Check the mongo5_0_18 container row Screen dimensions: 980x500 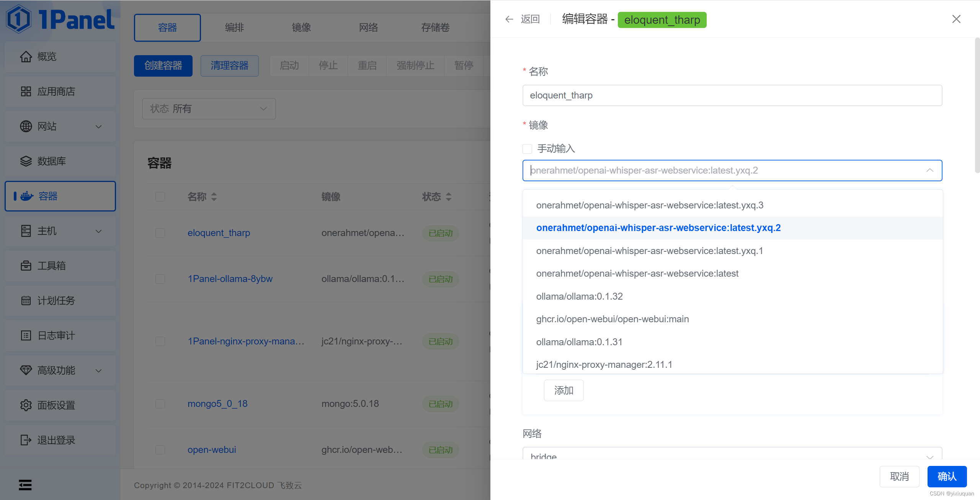160,404
